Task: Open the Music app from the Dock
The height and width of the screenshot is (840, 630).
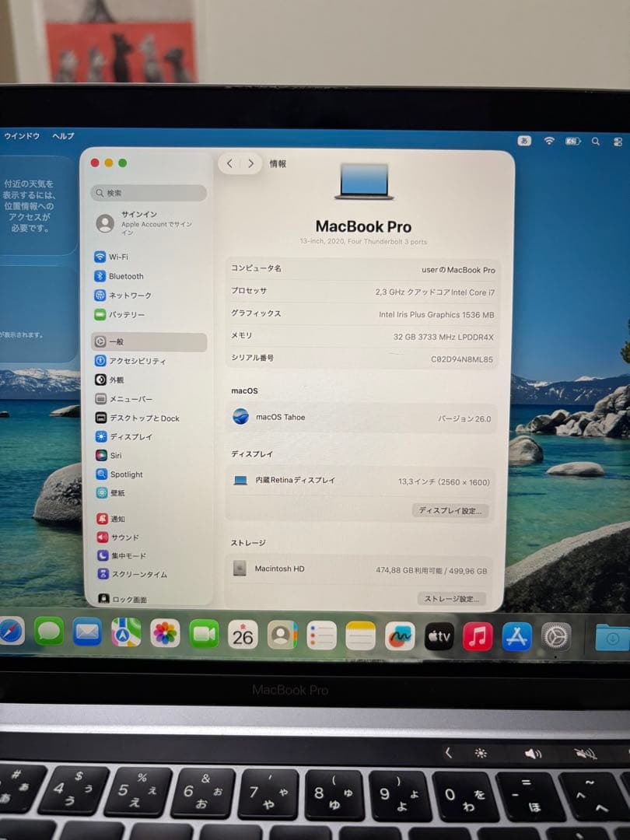Action: (476, 638)
